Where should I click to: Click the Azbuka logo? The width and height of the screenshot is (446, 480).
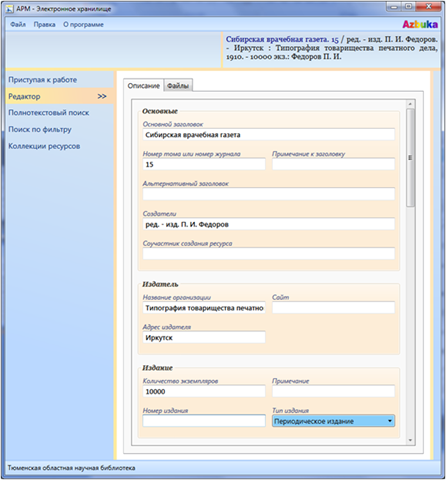click(x=420, y=24)
